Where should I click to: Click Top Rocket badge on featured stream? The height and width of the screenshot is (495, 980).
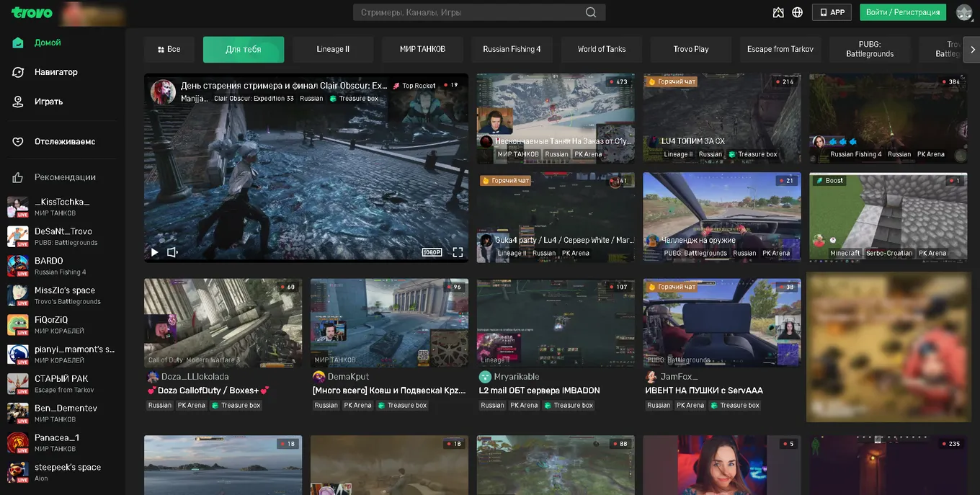coord(414,86)
